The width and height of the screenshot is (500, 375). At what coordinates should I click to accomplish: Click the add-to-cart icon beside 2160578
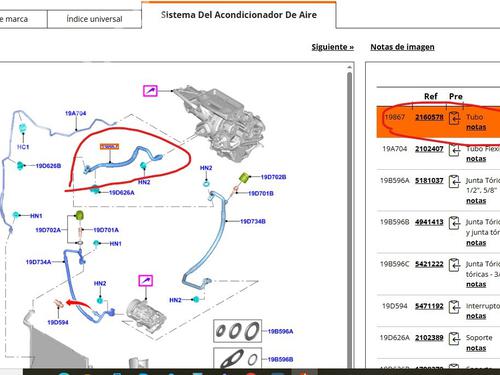tap(454, 118)
